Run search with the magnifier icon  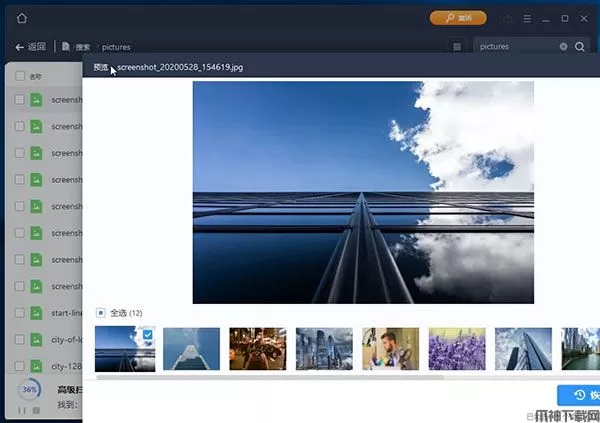tap(580, 47)
